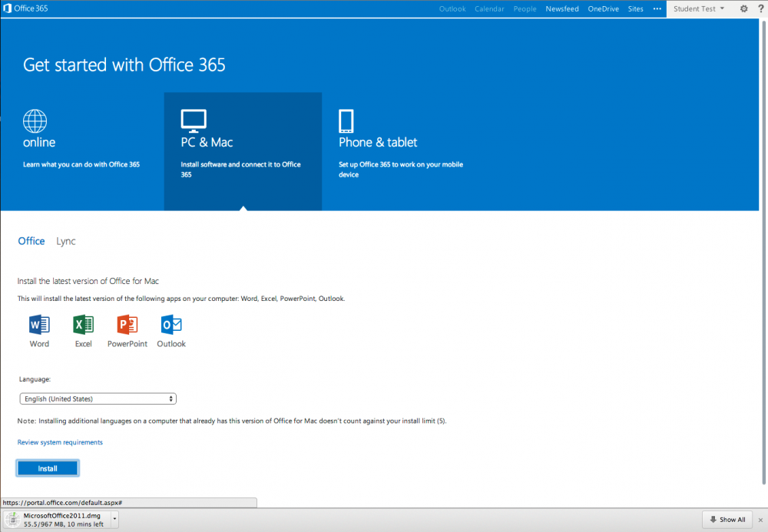
Task: Open the ellipsis overflow menu in top navigation
Action: pyautogui.click(x=657, y=8)
